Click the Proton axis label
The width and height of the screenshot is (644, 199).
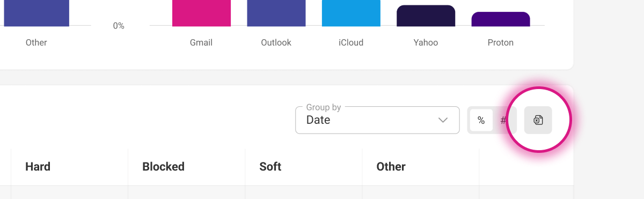[501, 42]
